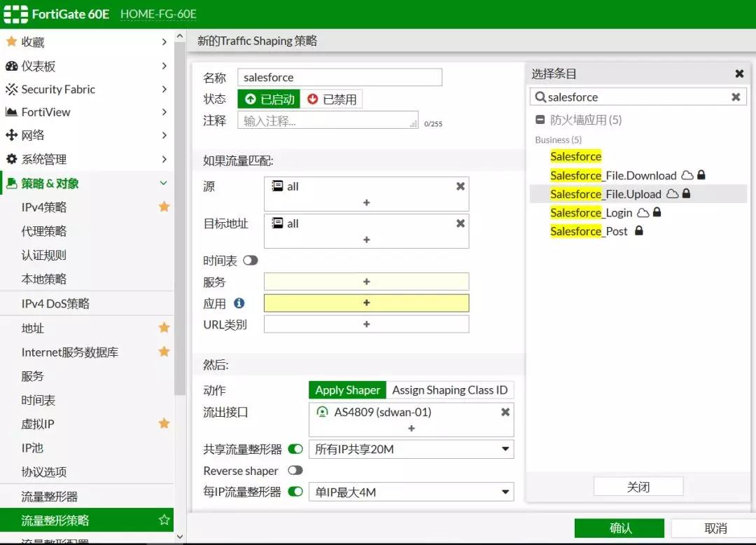Select the Salesforce_Login application entry
Image resolution: width=756 pixels, height=545 pixels.
(x=638, y=213)
